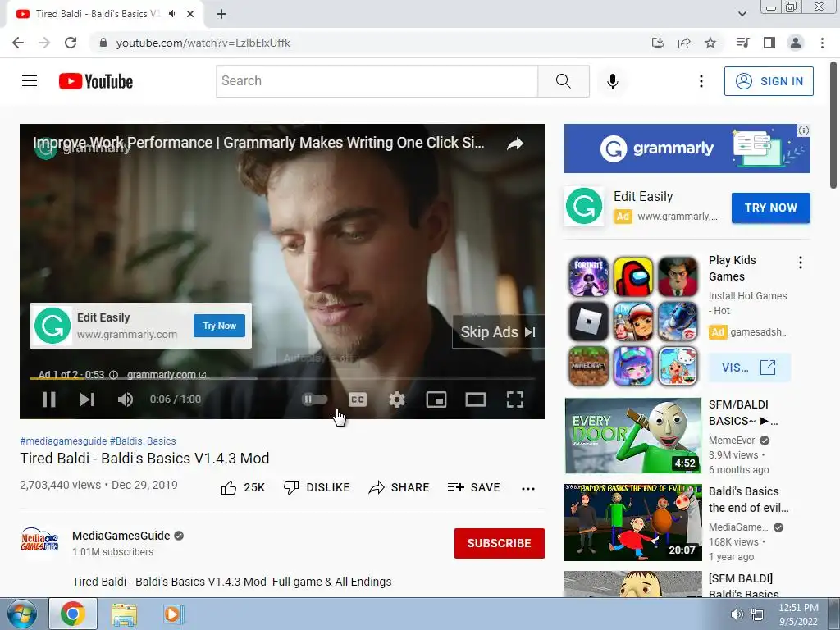
Task: Open the grammarly.com link in the player
Action: click(x=166, y=374)
